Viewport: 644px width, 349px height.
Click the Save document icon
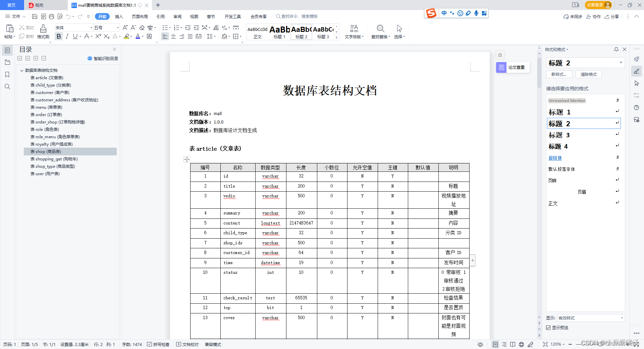[35, 16]
